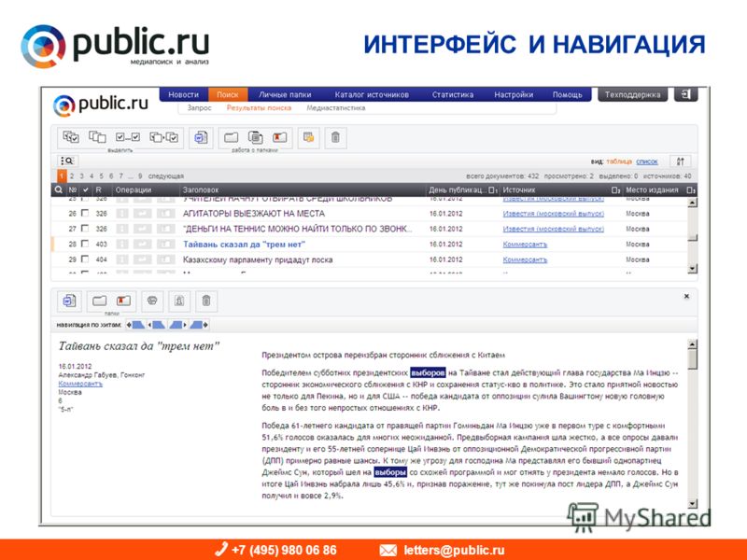Open the Новости tab

click(x=183, y=94)
